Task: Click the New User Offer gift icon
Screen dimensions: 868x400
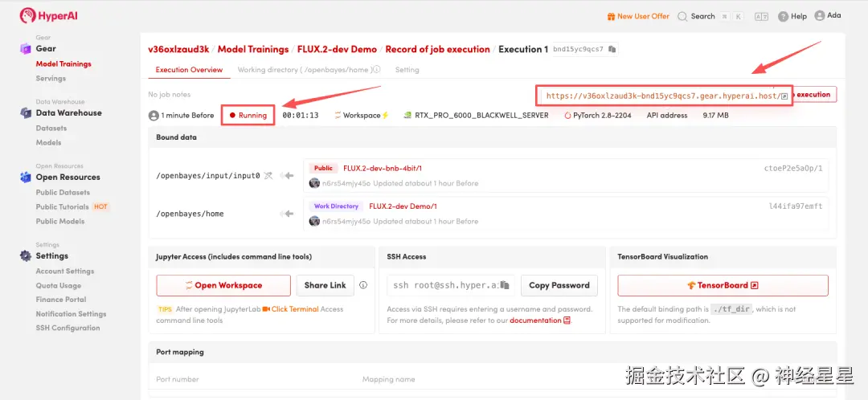Action: click(x=611, y=17)
